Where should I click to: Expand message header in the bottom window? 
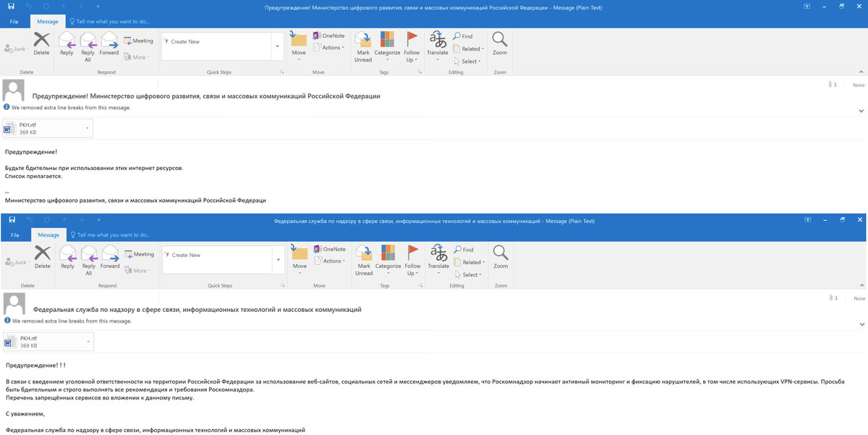coord(861,324)
